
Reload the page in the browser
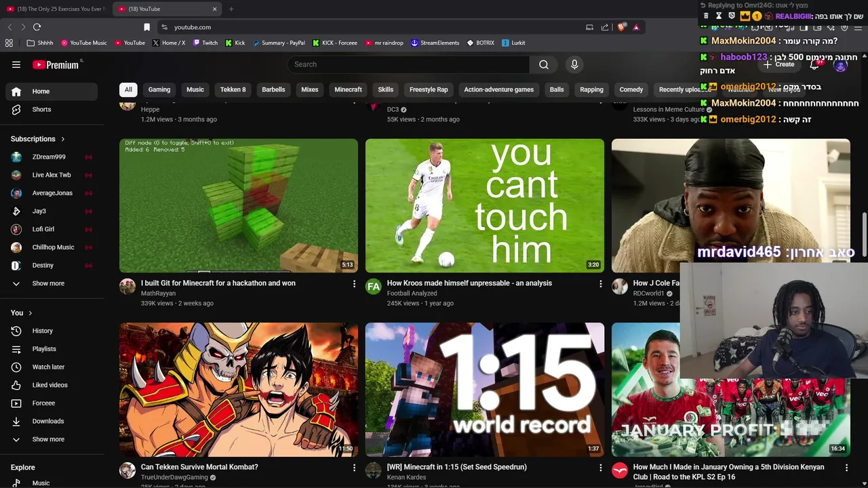tap(37, 27)
